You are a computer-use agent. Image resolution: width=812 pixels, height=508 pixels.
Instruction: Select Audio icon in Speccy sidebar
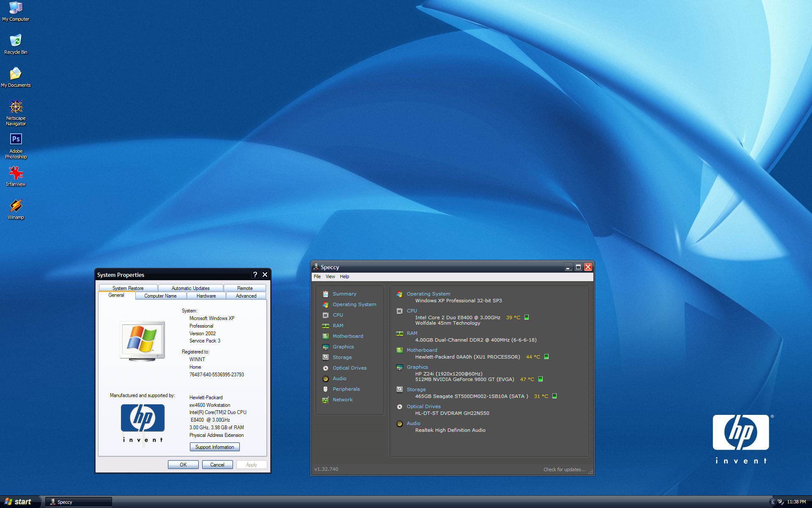click(326, 378)
